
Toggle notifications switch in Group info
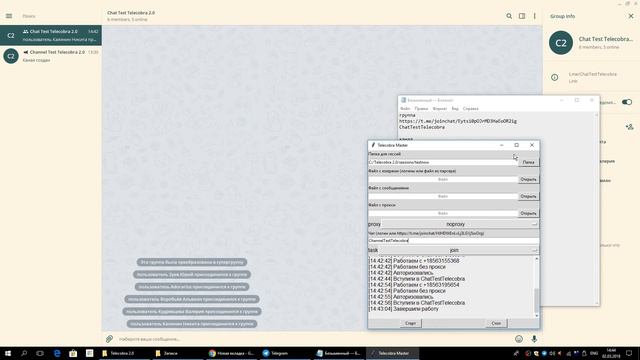[x=627, y=102]
